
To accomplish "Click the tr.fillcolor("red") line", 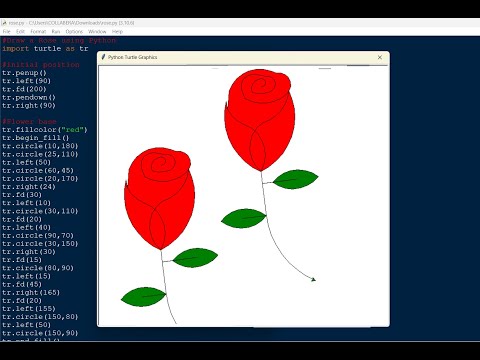I will coord(45,130).
